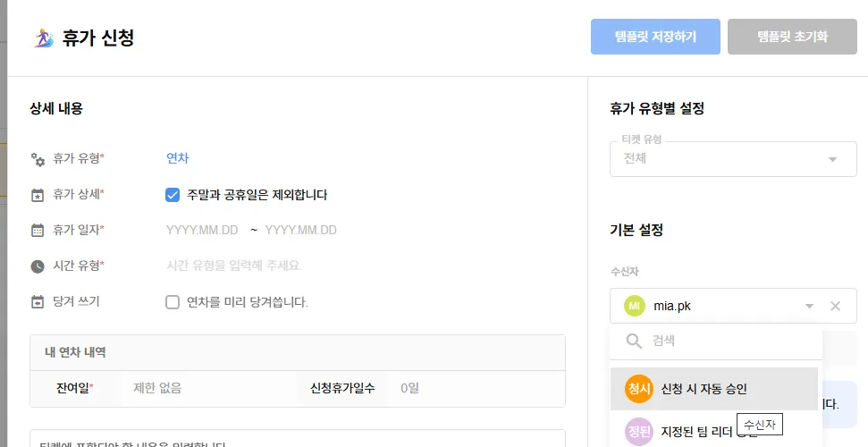This screenshot has width=868, height=447.
Task: Clear mia.pk with the X button
Action: 835,306
